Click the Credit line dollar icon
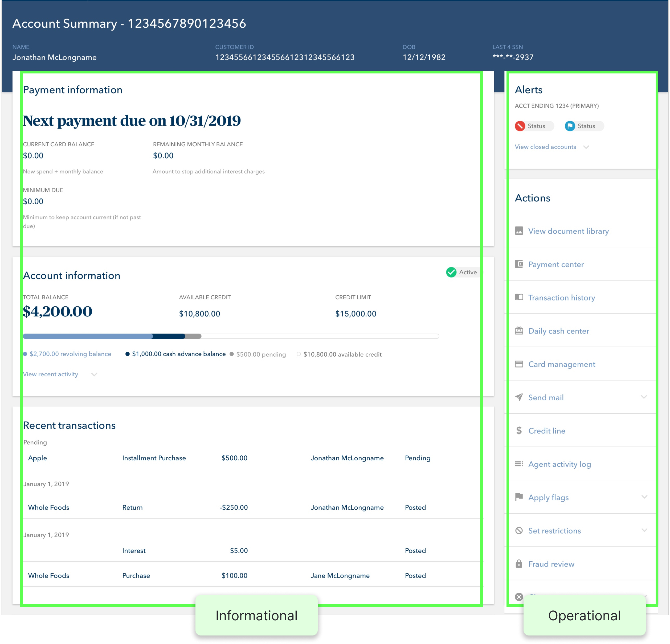670x644 pixels. tap(519, 431)
